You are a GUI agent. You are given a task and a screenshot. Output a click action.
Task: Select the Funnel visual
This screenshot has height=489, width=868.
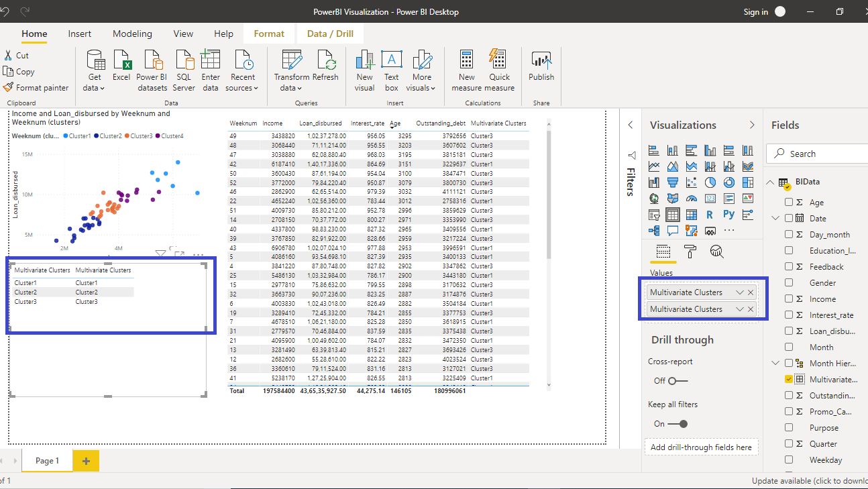click(673, 182)
